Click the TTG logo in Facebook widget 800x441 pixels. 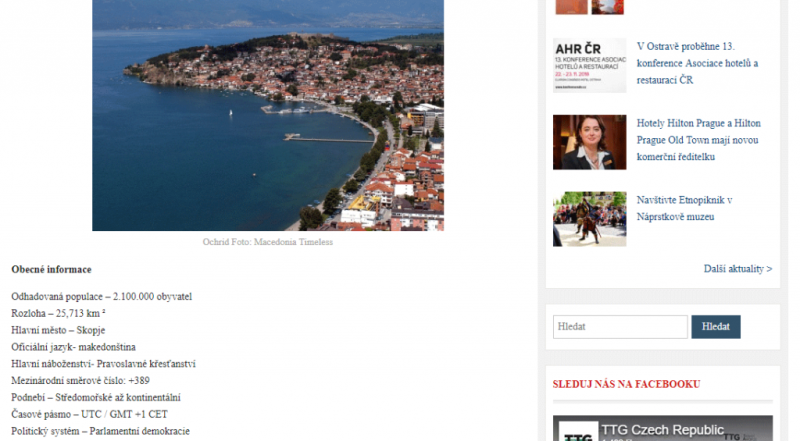point(576,433)
